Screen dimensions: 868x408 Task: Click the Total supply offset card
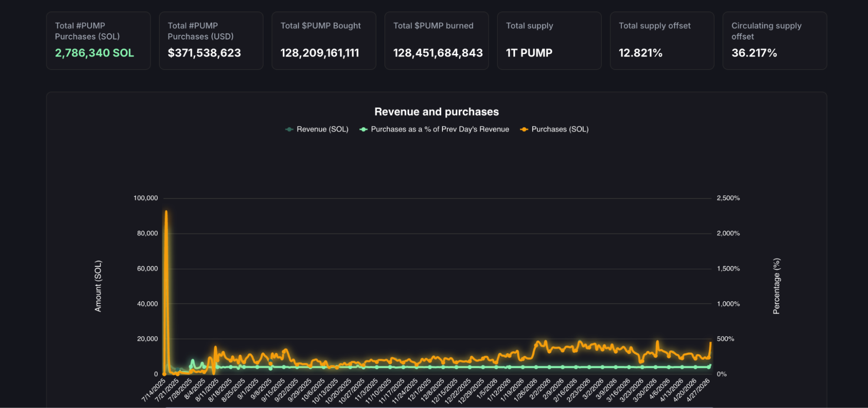tap(662, 41)
